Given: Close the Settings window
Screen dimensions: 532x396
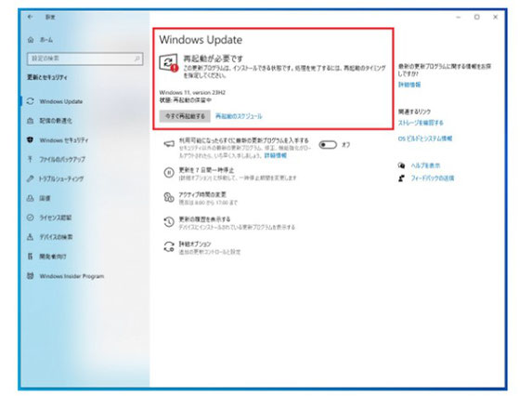Looking at the screenshot, I should pos(495,17).
